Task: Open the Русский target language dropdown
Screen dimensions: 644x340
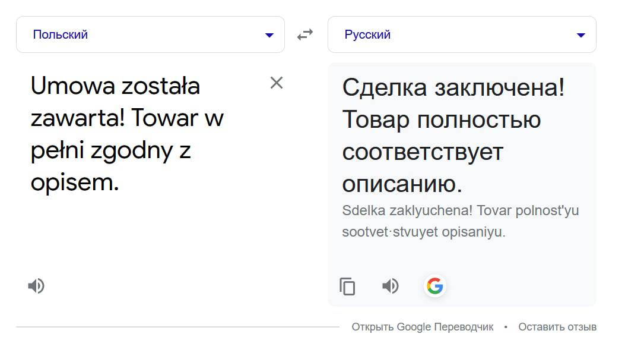Action: point(462,34)
